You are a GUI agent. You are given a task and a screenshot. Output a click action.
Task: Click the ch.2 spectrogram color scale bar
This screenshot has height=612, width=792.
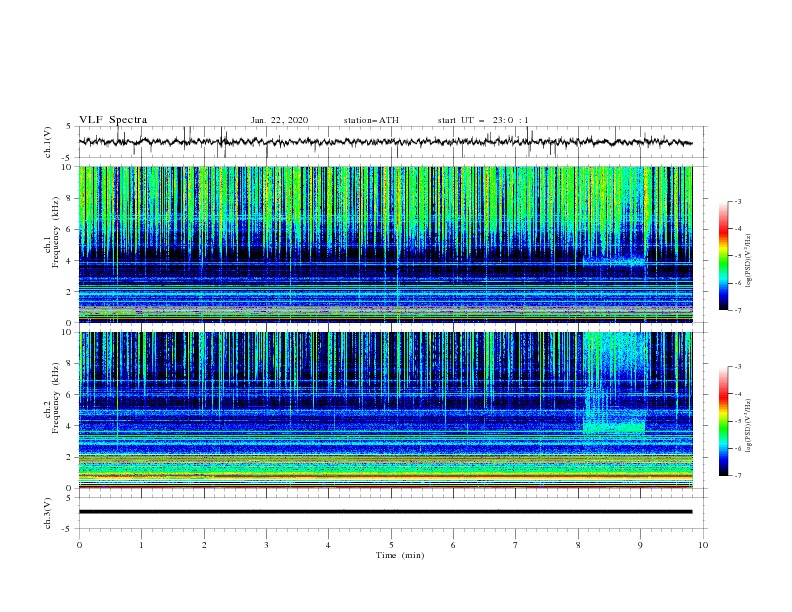click(x=724, y=421)
